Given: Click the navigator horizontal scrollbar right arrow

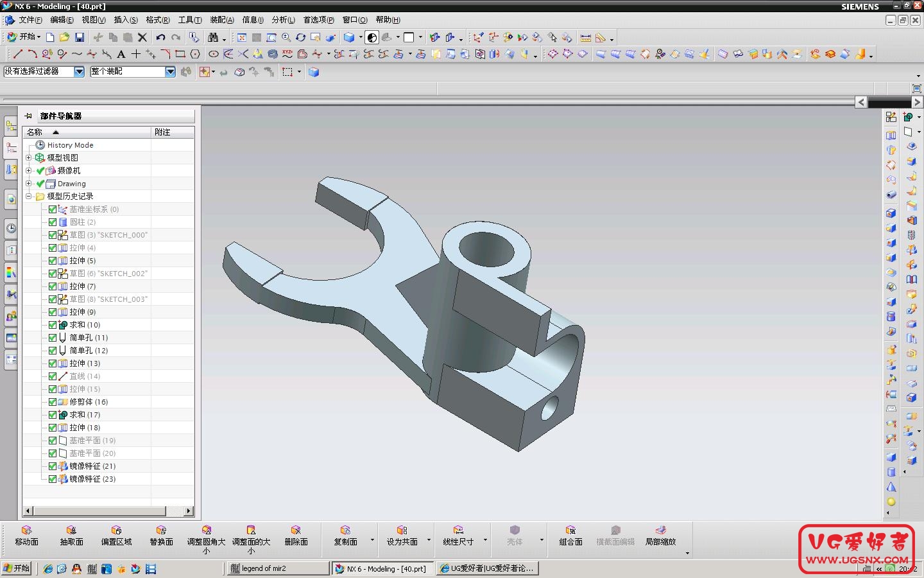Looking at the screenshot, I should tap(189, 511).
